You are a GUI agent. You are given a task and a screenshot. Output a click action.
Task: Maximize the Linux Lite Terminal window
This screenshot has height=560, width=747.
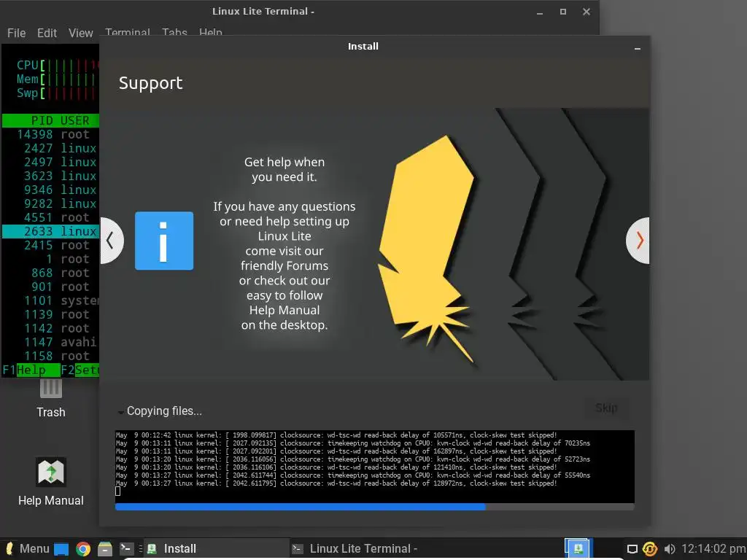(x=563, y=12)
